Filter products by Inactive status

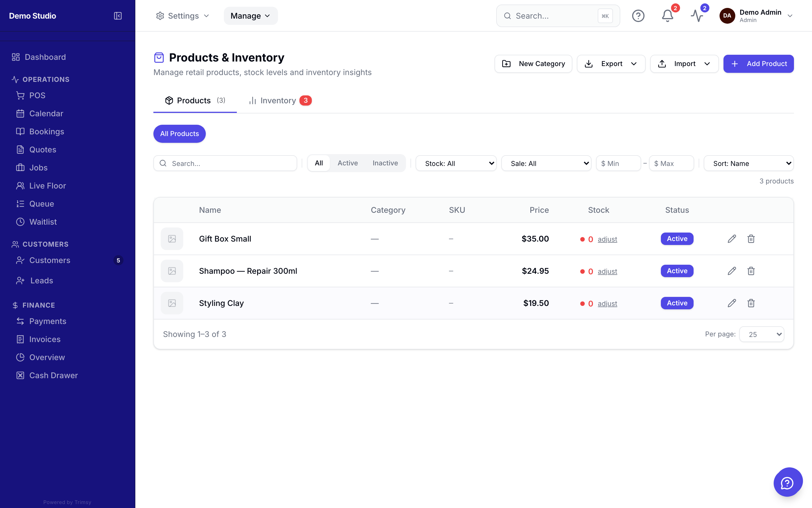pyautogui.click(x=385, y=163)
